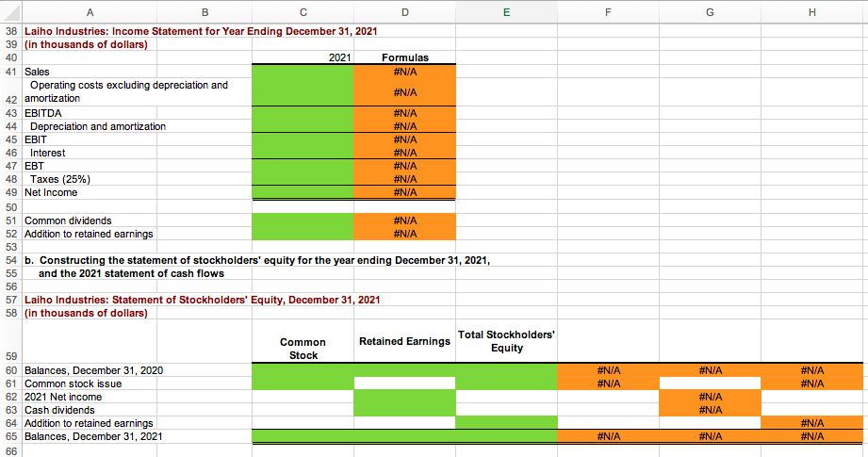
Task: Click #N/A cell G60 for 2020 balances
Action: tap(711, 370)
